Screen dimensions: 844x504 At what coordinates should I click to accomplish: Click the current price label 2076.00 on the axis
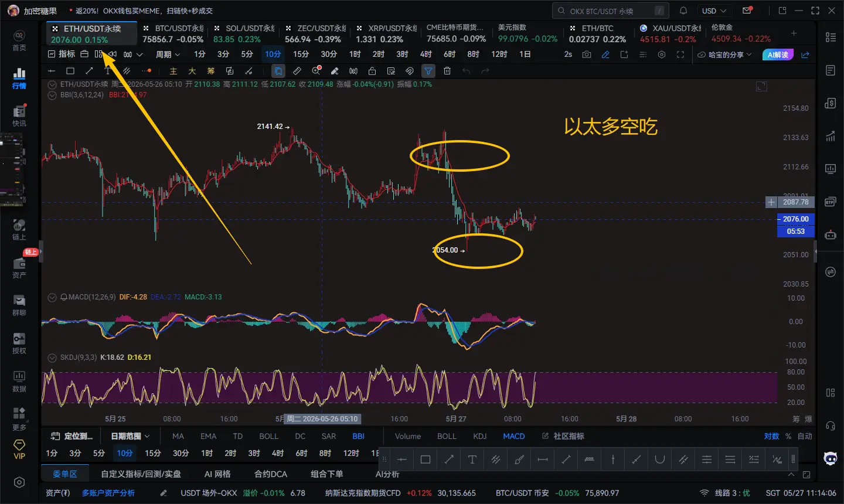coord(795,219)
